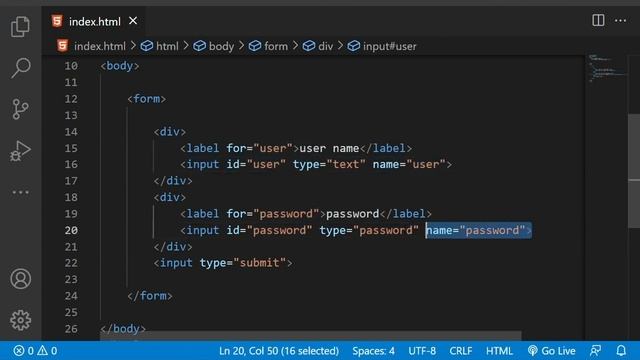Click the feedback icon in status bar
Viewport: 640px width, 360px height.
click(x=596, y=351)
